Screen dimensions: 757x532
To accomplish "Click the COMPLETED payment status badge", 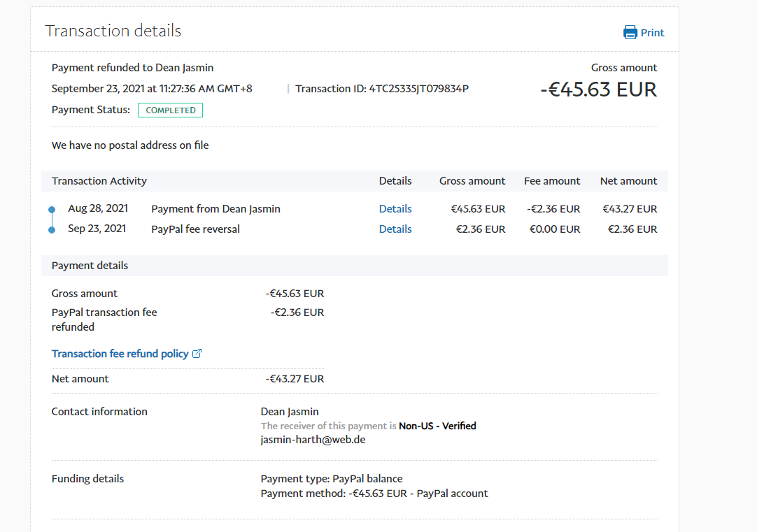I will click(x=170, y=110).
